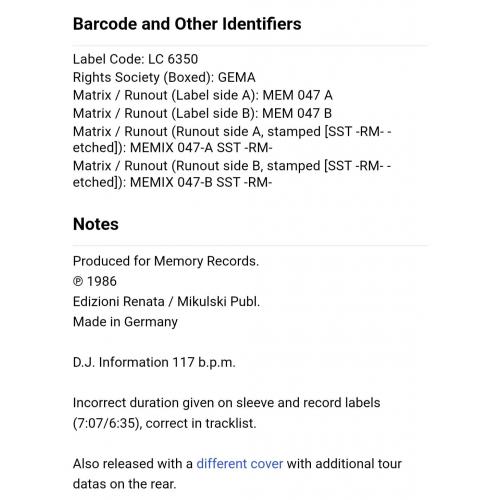Select the Label Code LC 6350 line
Image resolution: width=500 pixels, height=500 pixels.
(x=135, y=59)
